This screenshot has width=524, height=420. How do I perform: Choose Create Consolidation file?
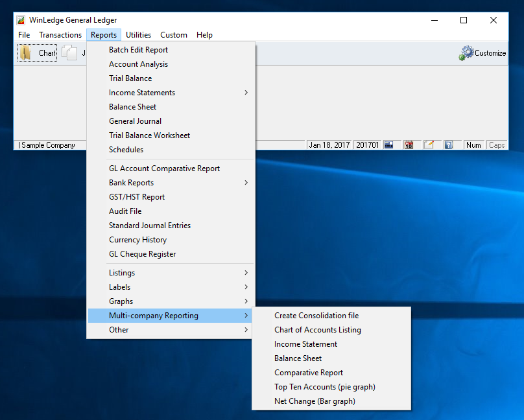tap(316, 316)
